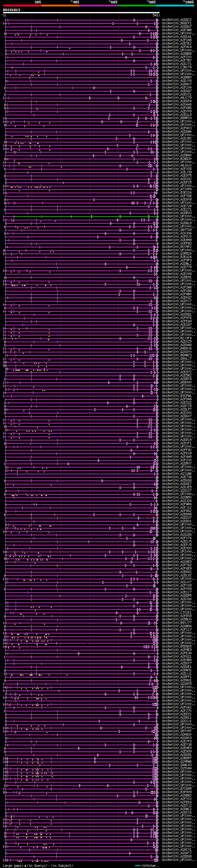Select hit UniRef100_A2DG07
Image resolution: width=197 pixels, height=868 pixels.
(177, 416)
